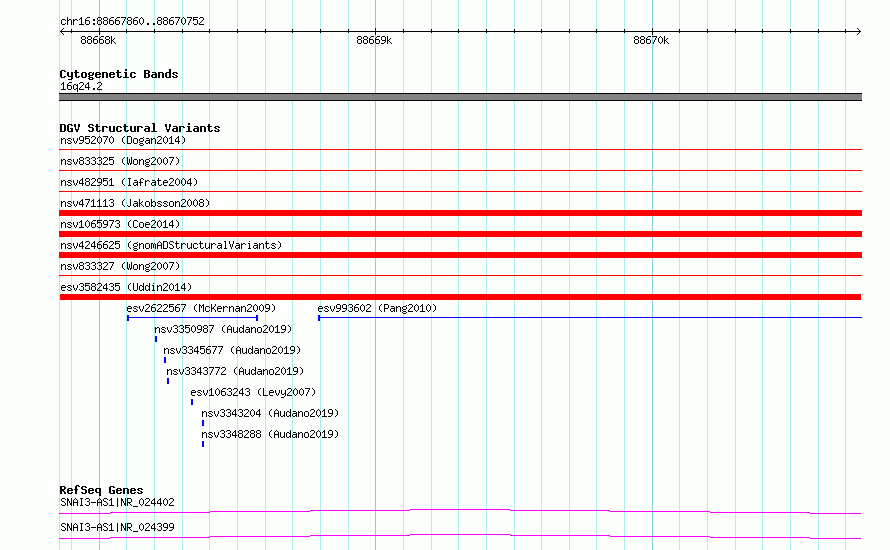Click the blue marker under nsv3350987
This screenshot has height=550, width=890.
click(156, 339)
